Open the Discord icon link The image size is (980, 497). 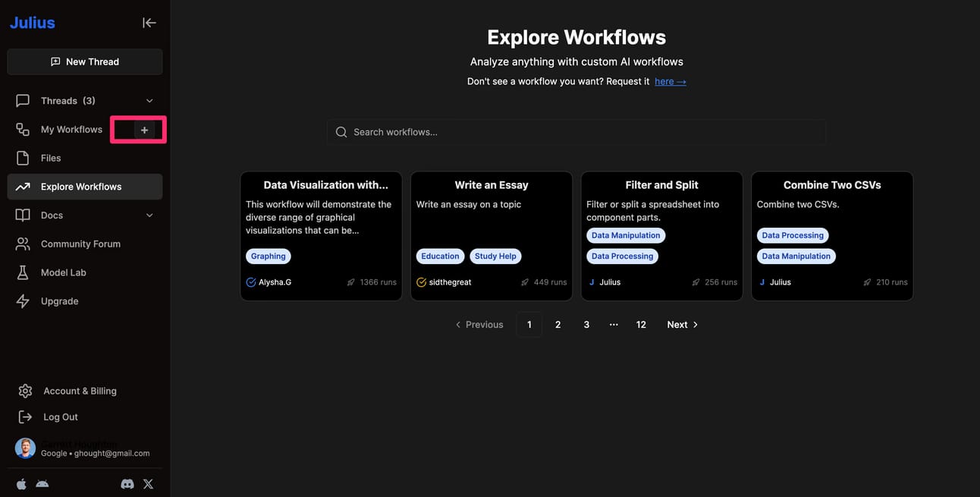tap(127, 484)
